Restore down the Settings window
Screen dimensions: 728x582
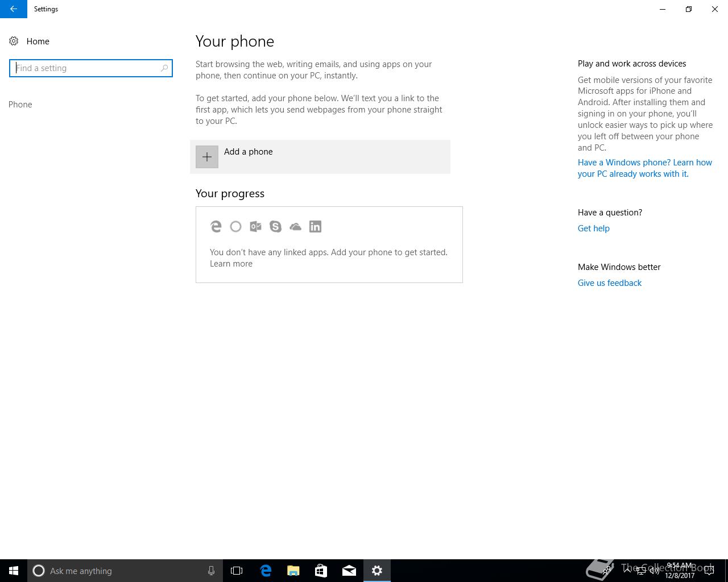click(x=689, y=9)
